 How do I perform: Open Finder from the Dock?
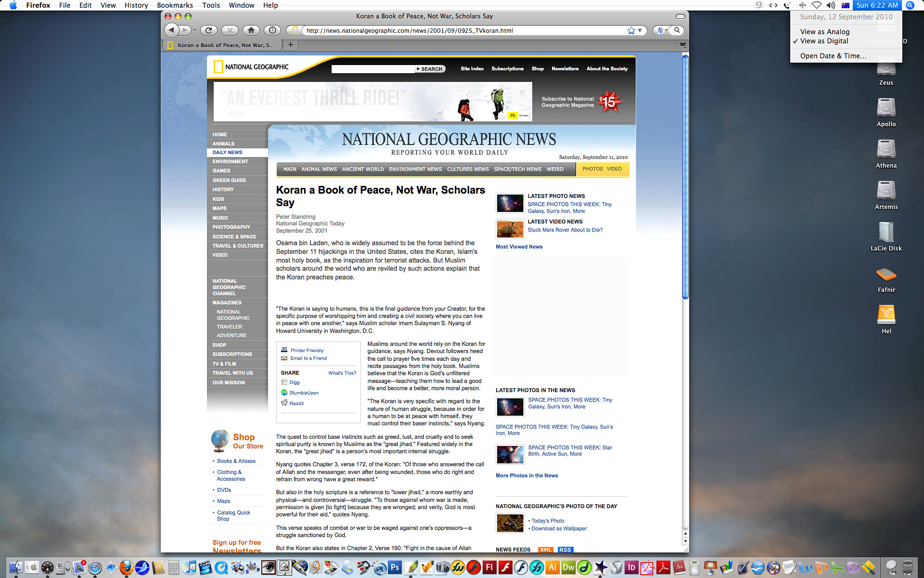[x=16, y=567]
